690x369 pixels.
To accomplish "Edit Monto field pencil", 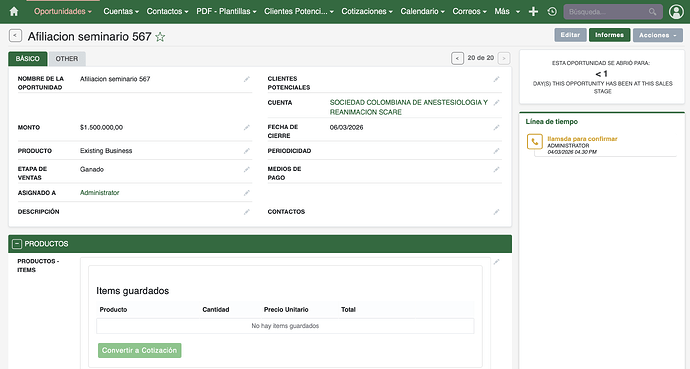I will pos(246,128).
